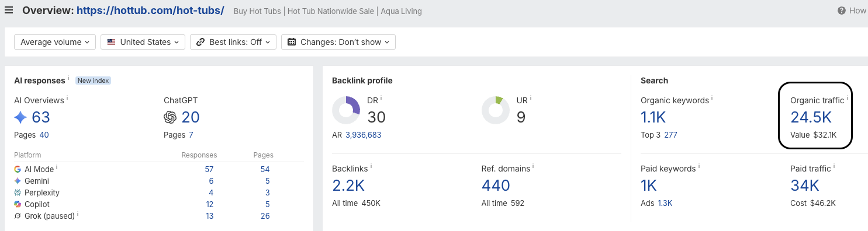The height and width of the screenshot is (231, 868).
Task: Open Grok pages value 26
Action: tap(265, 216)
